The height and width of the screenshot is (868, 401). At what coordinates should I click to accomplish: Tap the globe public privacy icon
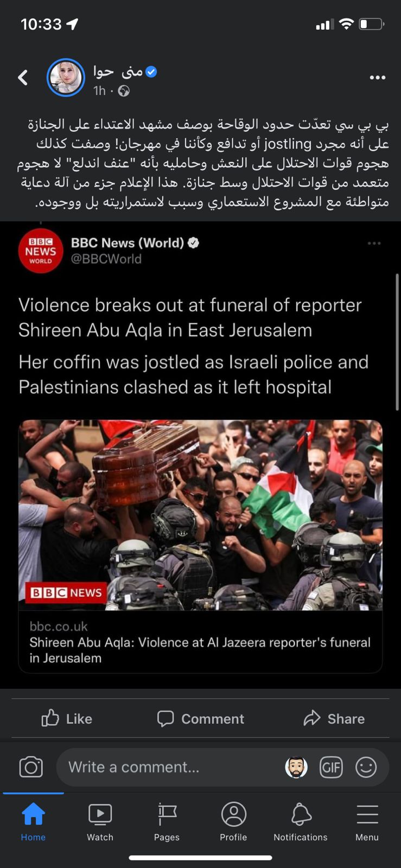(x=124, y=91)
